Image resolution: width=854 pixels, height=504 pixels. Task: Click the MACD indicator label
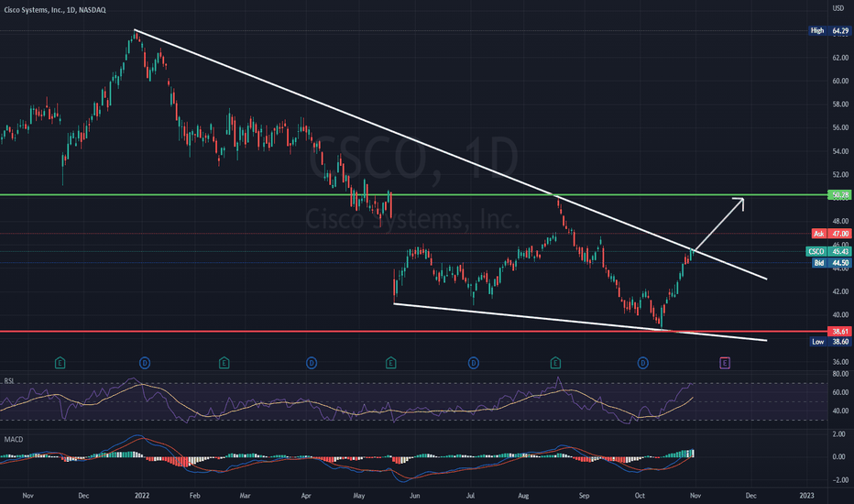[x=14, y=439]
